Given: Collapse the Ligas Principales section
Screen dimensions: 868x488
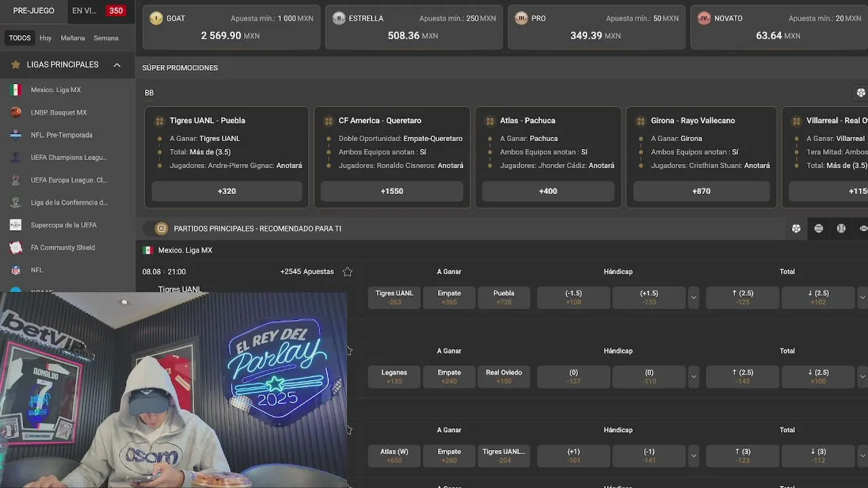Looking at the screenshot, I should pyautogui.click(x=117, y=64).
